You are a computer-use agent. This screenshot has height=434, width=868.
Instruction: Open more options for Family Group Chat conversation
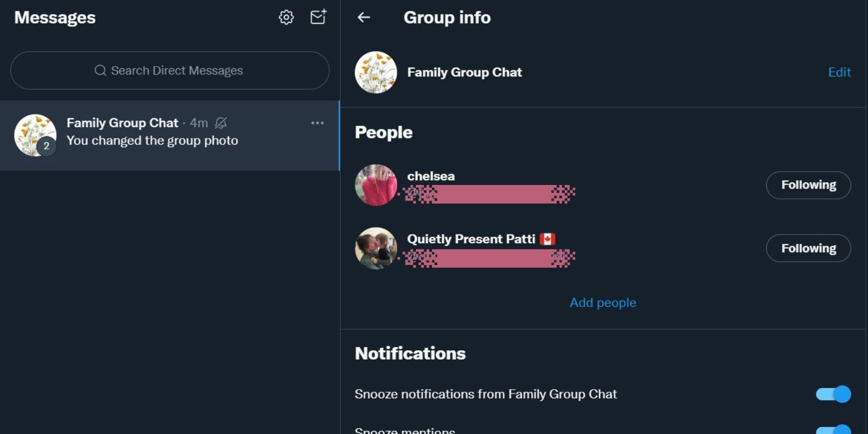317,123
